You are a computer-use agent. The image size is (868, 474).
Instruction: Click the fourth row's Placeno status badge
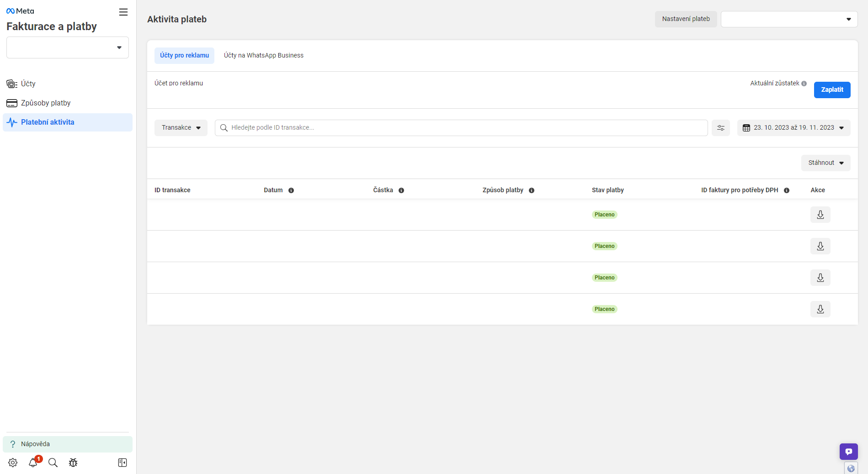pyautogui.click(x=605, y=309)
